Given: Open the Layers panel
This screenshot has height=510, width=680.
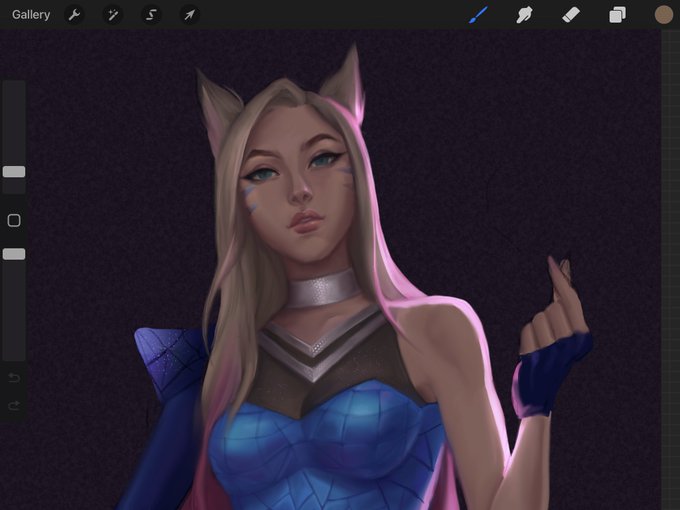Looking at the screenshot, I should [x=617, y=15].
